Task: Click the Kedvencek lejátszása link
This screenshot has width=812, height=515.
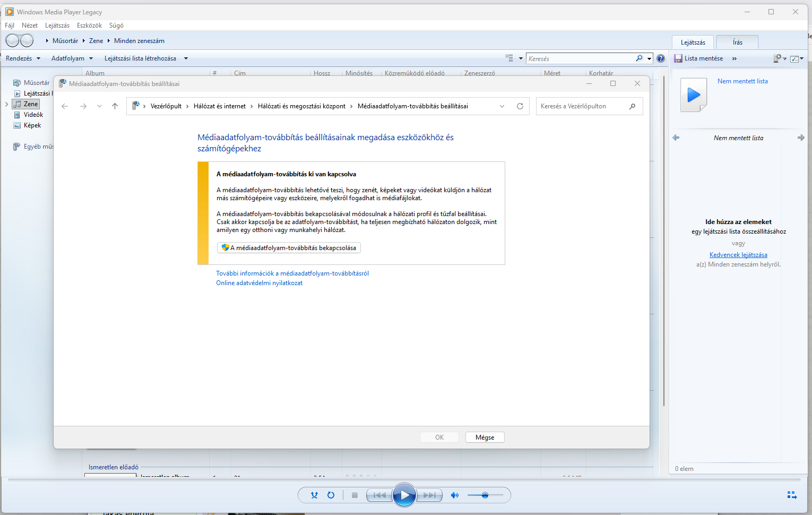Action: 738,255
